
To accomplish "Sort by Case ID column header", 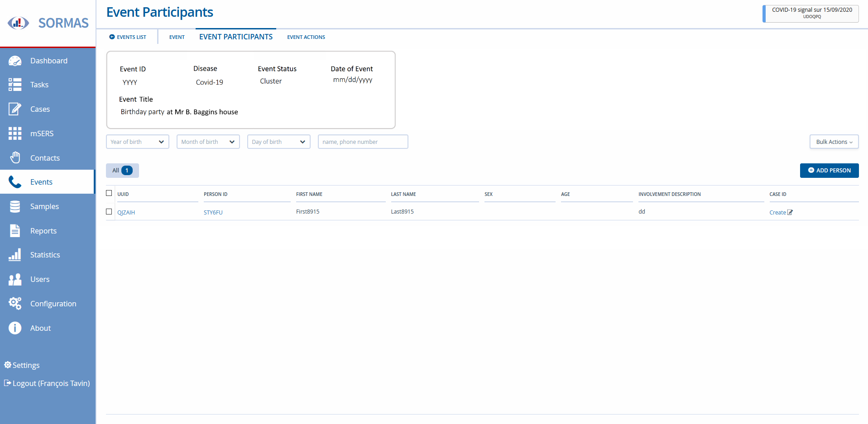I will pyautogui.click(x=778, y=194).
